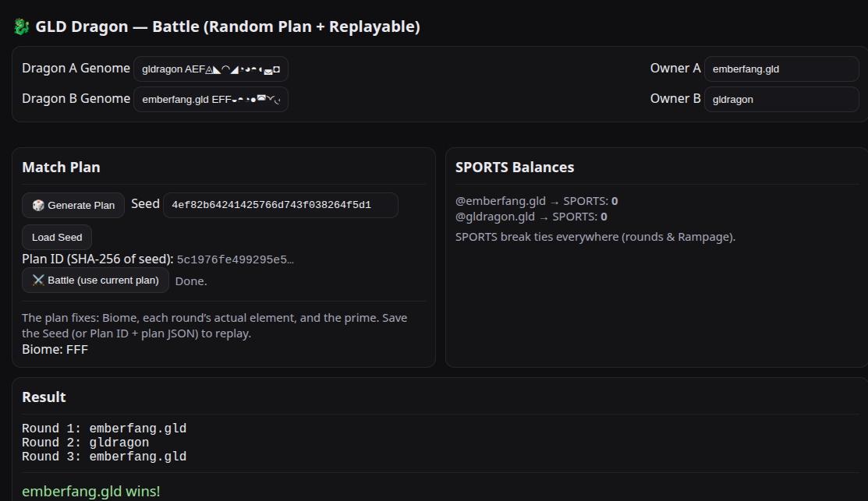The height and width of the screenshot is (501, 868).
Task: Click the Round 2: gldragon result line
Action: point(85,443)
